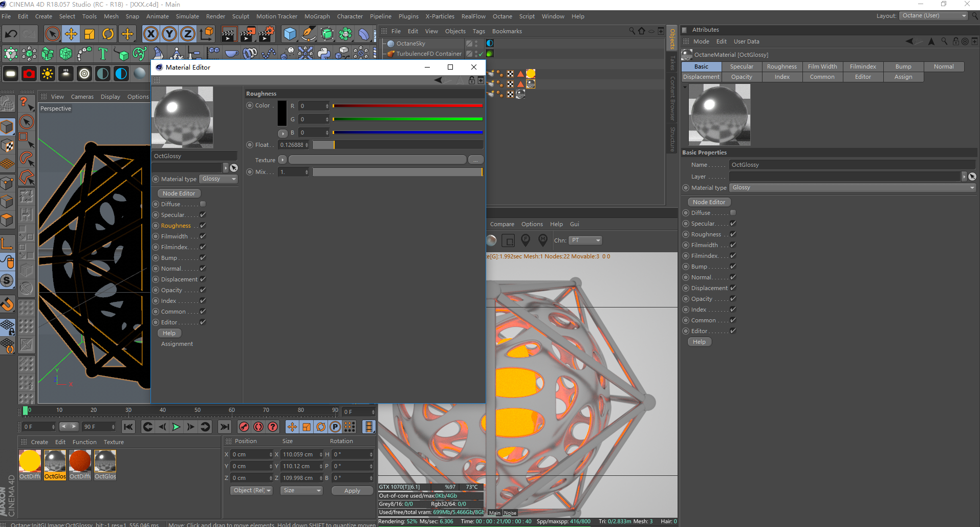The width and height of the screenshot is (980, 527).
Task: Expand the layer arrow in Material Editor
Action: (226, 168)
